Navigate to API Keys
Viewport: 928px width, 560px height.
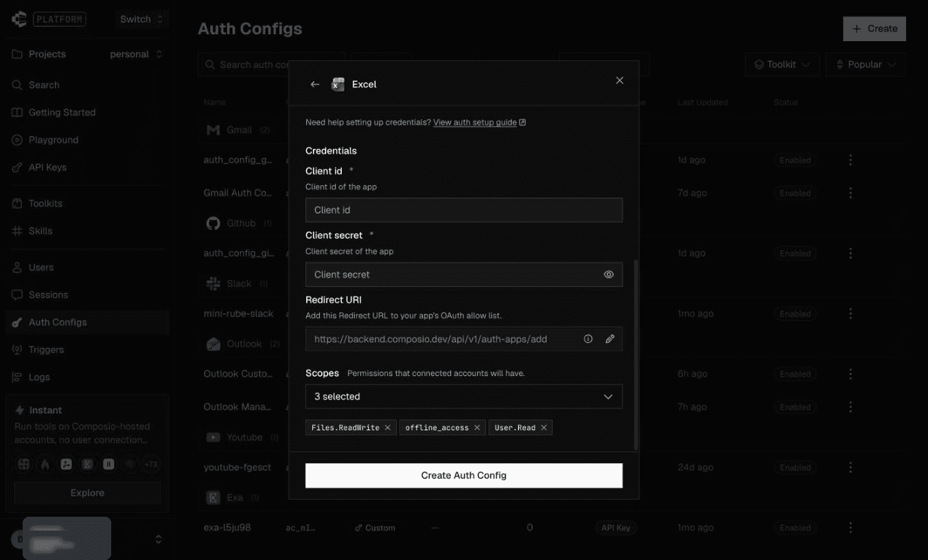pyautogui.click(x=87, y=167)
